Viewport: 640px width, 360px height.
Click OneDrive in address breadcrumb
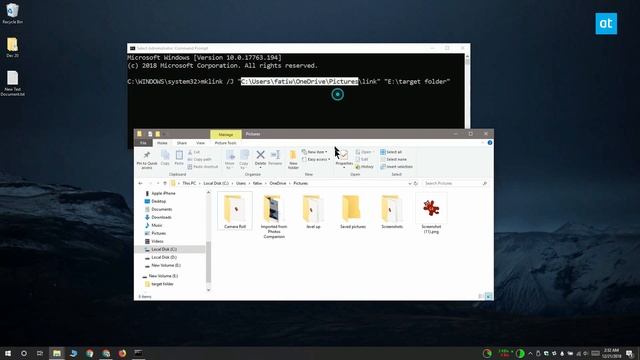pyautogui.click(x=278, y=183)
